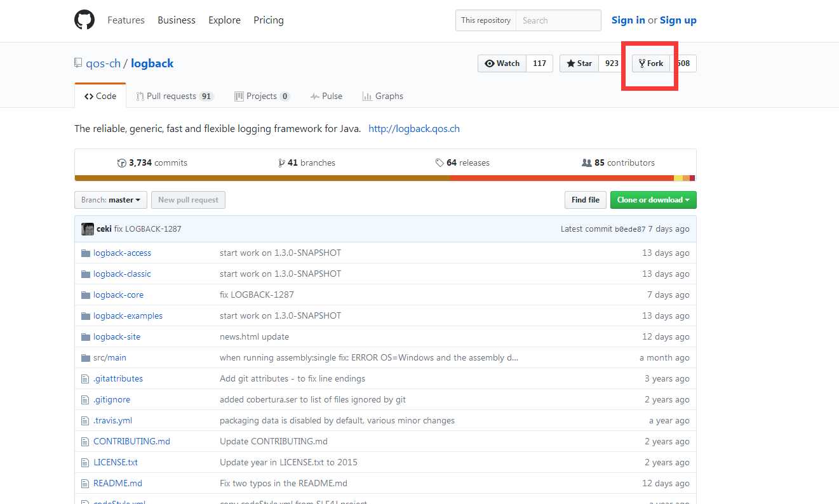Open Business in the top navigation
The height and width of the screenshot is (504, 839).
click(x=177, y=20)
